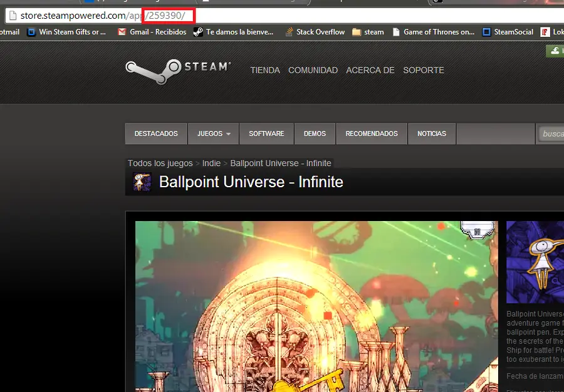Click Todos los juegos breadcrumb

click(160, 163)
